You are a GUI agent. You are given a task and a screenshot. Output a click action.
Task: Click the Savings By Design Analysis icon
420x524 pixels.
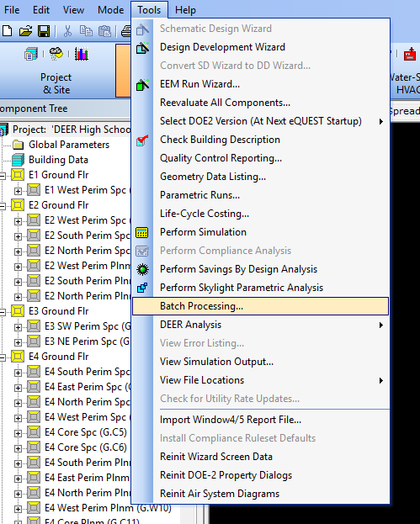(143, 269)
